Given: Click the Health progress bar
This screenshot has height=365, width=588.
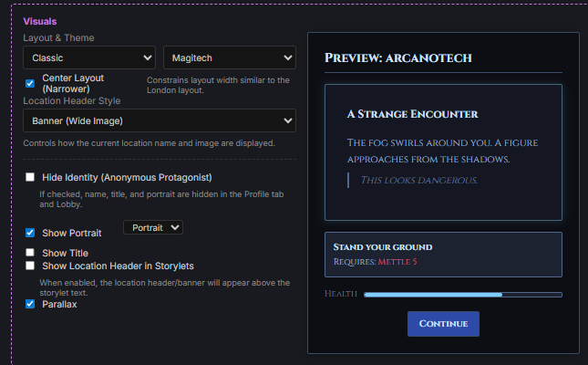Looking at the screenshot, I should (x=462, y=295).
